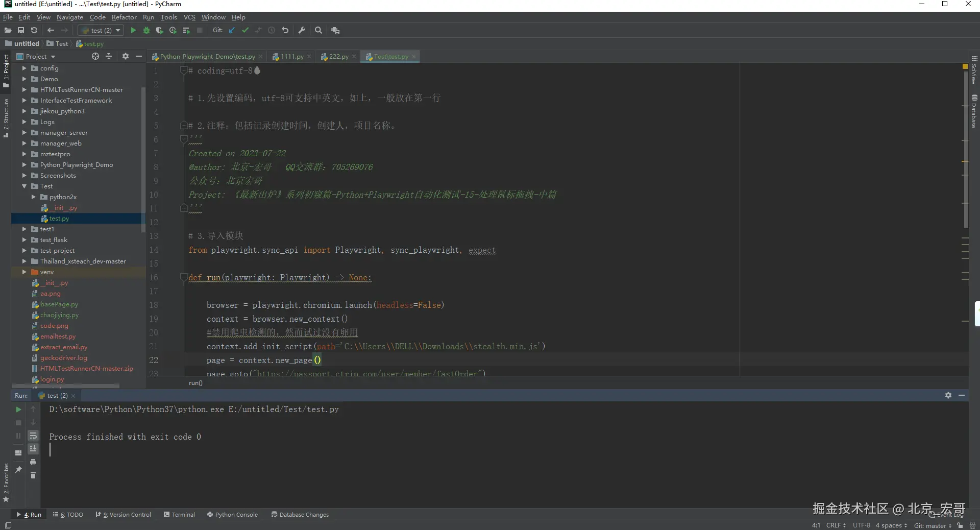Commit changes with the Git green checkmark
The image size is (980, 530).
pyautogui.click(x=245, y=31)
